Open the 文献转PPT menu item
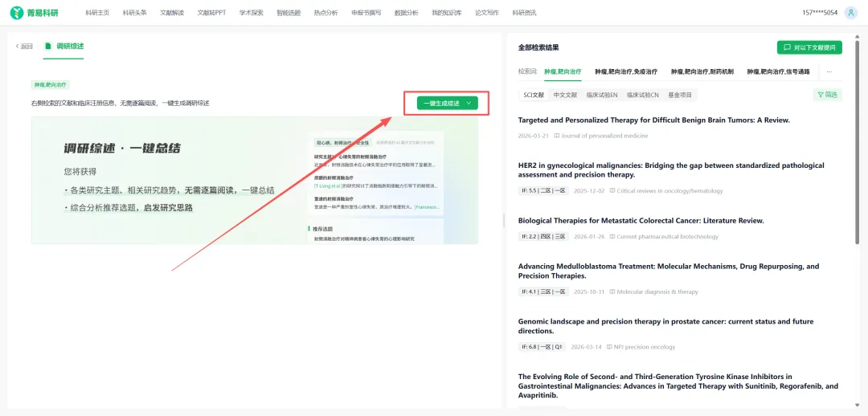 (x=211, y=13)
